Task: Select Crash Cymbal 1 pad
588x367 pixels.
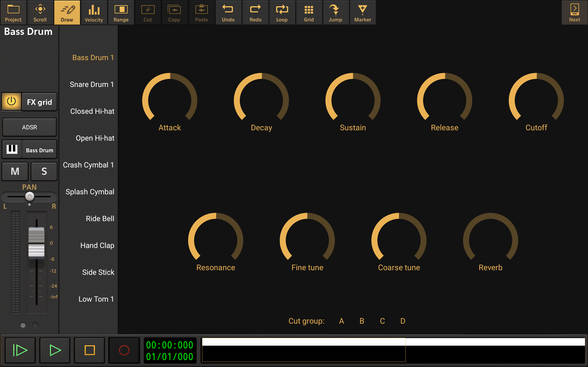Action: pos(88,165)
